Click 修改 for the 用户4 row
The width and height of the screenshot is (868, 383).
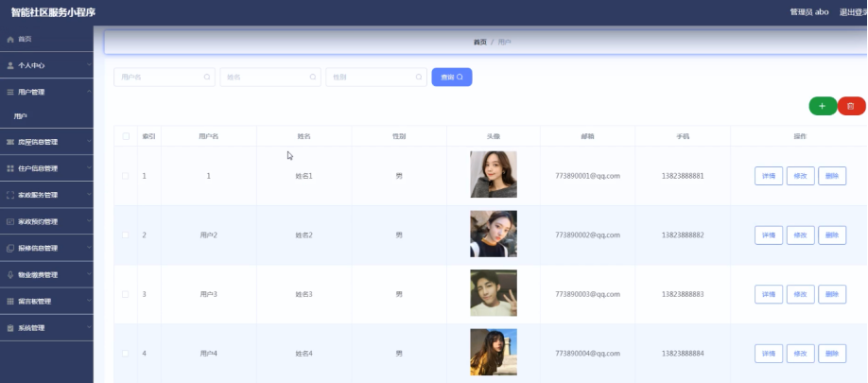point(801,354)
